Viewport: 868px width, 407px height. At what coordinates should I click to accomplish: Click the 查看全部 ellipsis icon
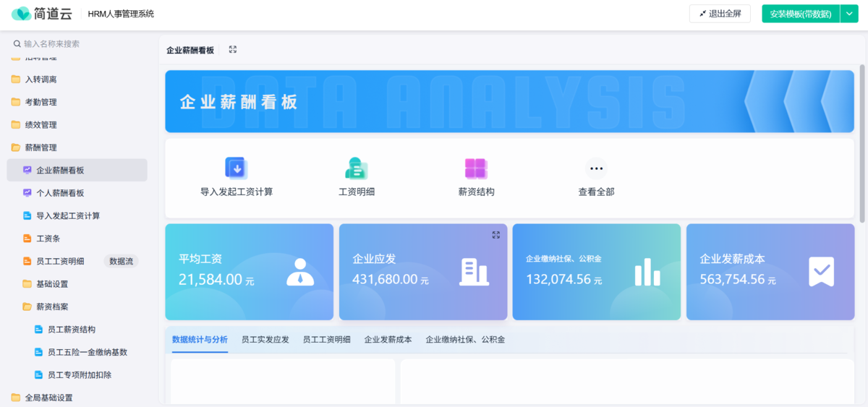596,168
